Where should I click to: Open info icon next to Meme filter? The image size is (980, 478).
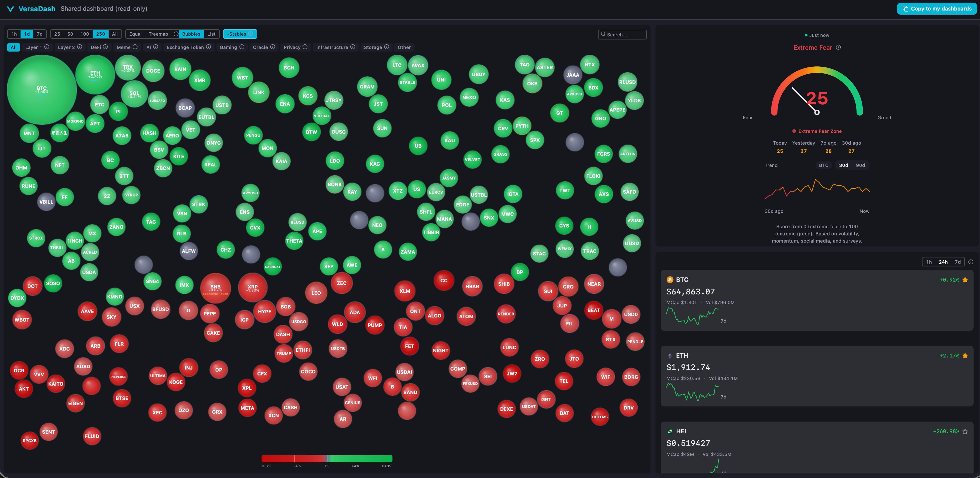pos(135,47)
